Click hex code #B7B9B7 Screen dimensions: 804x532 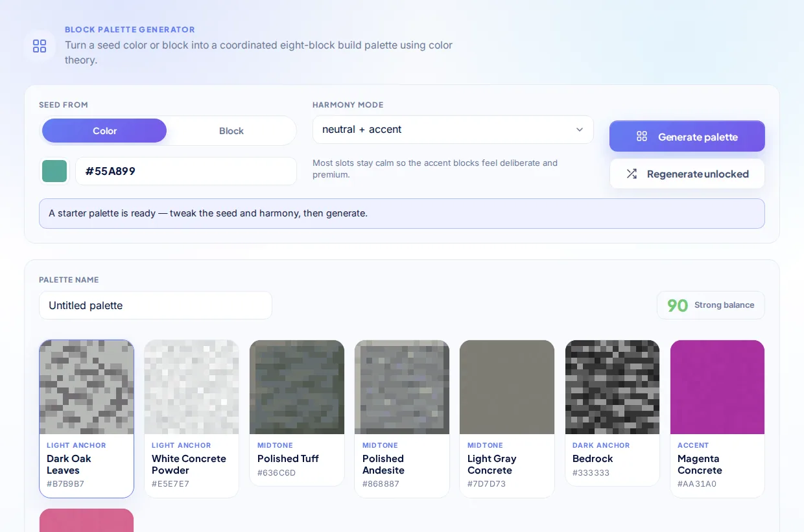click(65, 484)
